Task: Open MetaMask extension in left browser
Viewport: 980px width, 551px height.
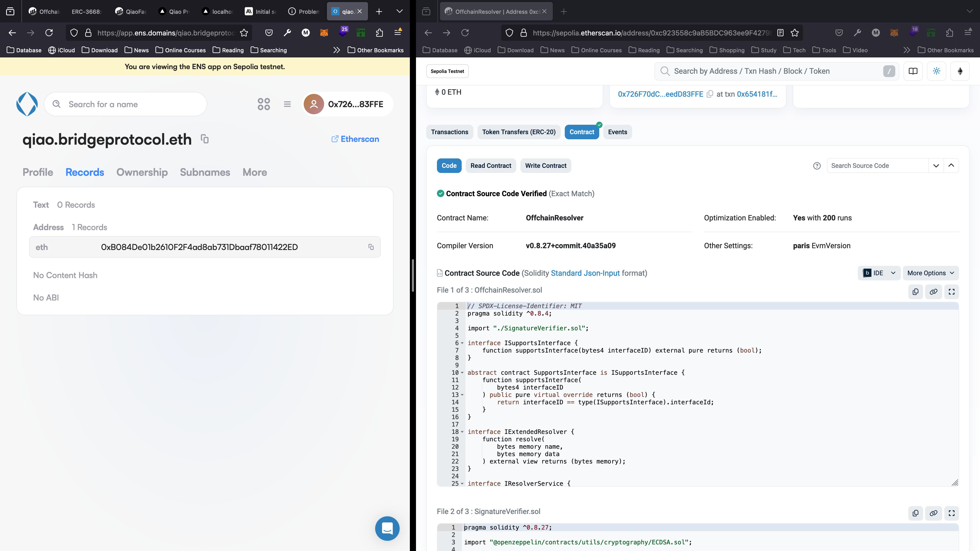Action: point(324,33)
